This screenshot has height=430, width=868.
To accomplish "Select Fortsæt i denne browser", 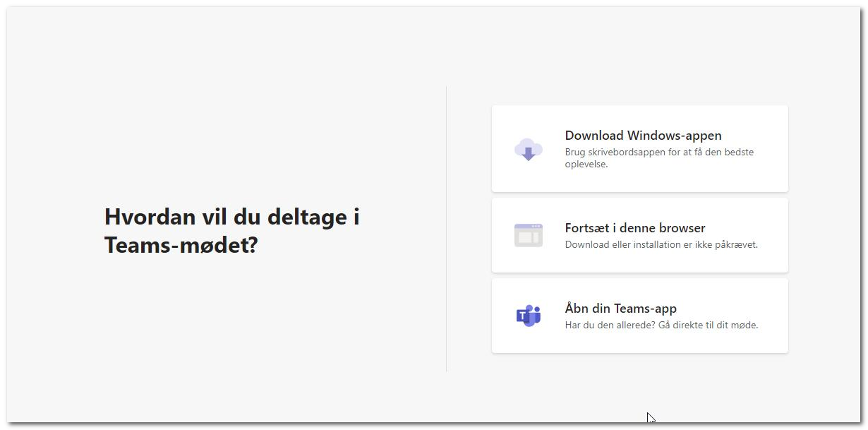I will 640,235.
